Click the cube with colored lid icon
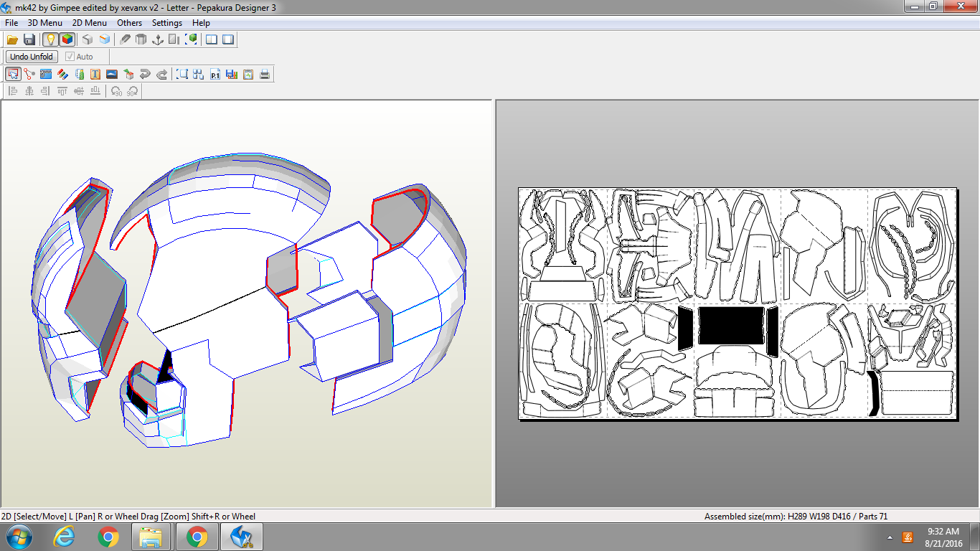This screenshot has width=980, height=551. 128,74
